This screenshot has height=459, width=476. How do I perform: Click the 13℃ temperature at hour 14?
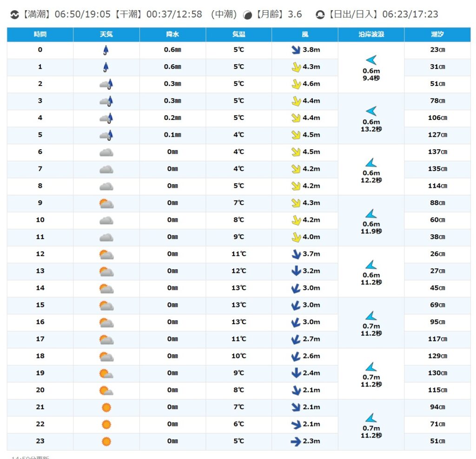pyautogui.click(x=238, y=288)
